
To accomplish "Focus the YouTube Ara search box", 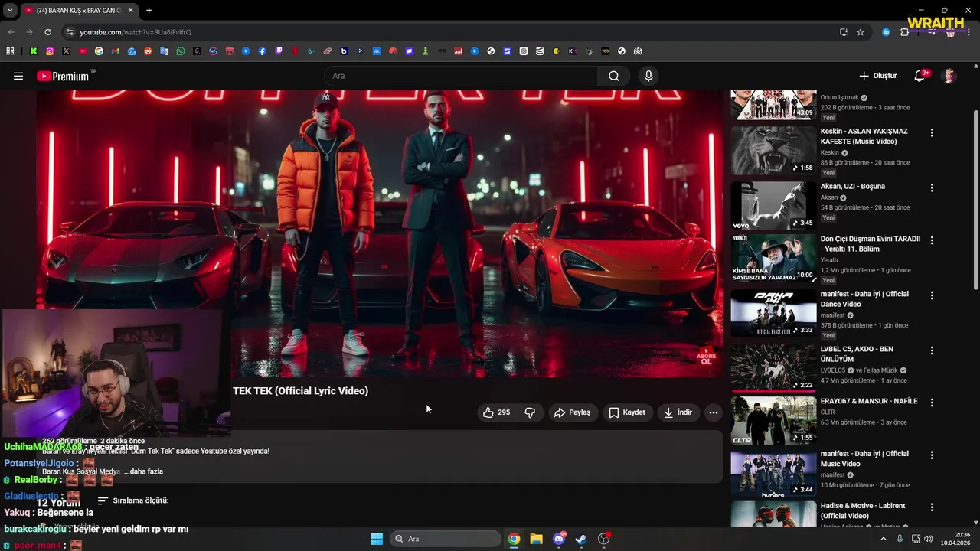I will coord(462,76).
